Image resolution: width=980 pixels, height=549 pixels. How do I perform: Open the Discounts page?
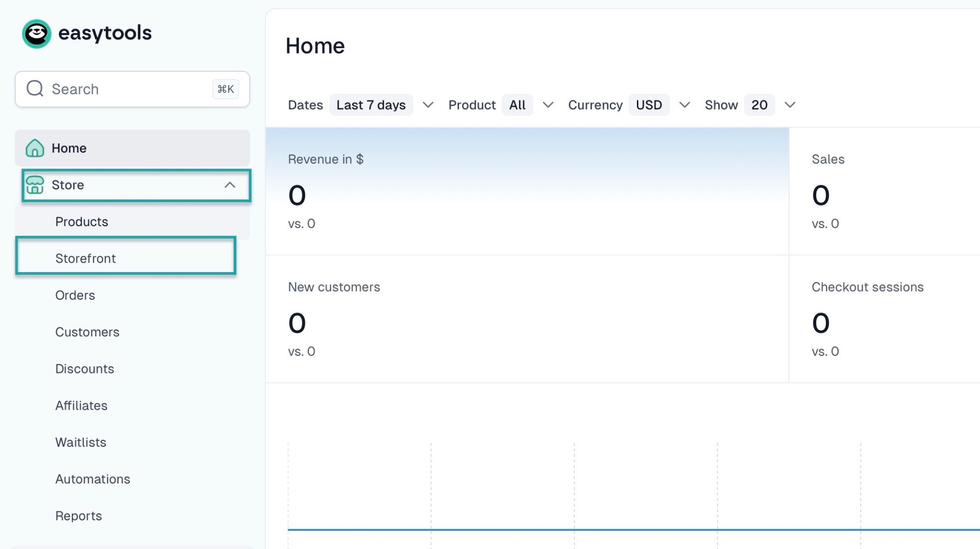click(x=85, y=369)
